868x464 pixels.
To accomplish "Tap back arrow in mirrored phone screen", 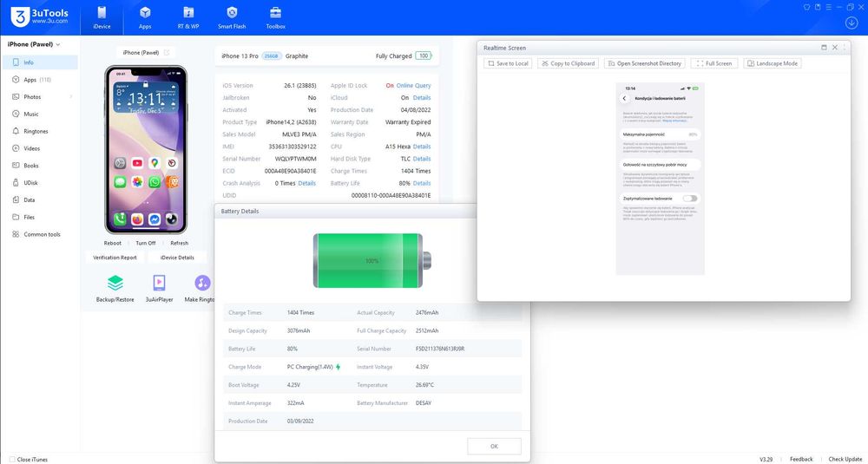I will pos(624,99).
